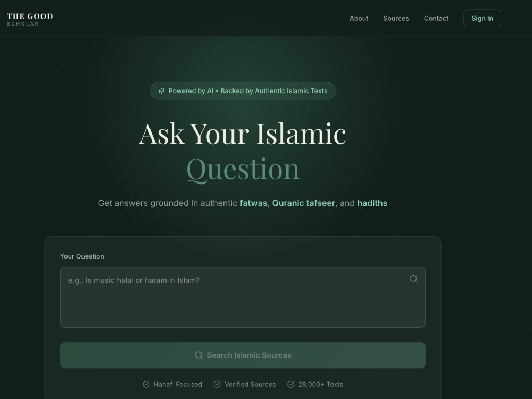The width and height of the screenshot is (532, 399).
Task: Click the 28,000+ Texts check icon
Action: pyautogui.click(x=291, y=384)
